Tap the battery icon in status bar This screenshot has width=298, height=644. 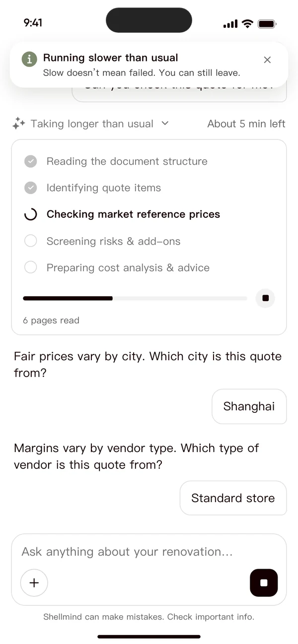coord(267,23)
